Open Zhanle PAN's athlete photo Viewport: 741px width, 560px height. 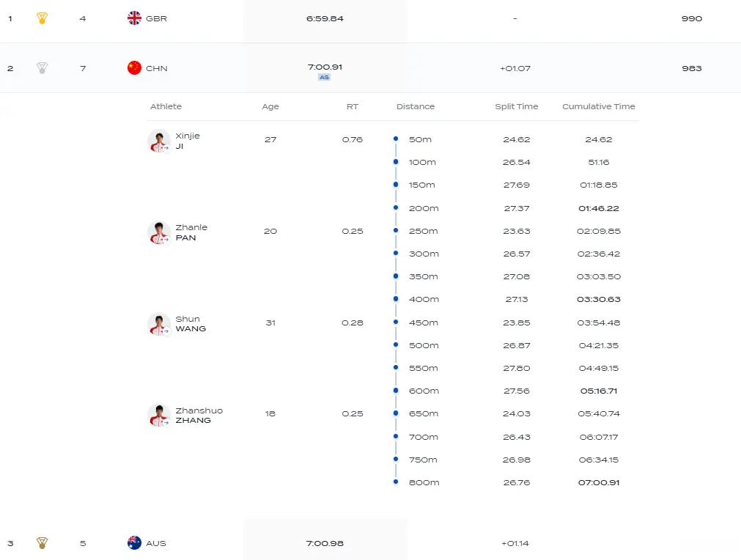(159, 232)
